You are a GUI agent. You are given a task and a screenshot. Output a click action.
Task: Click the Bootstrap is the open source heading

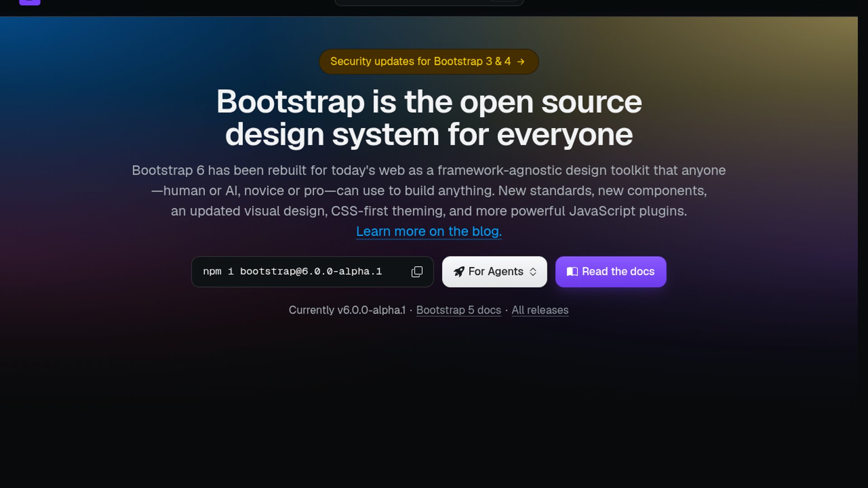429,118
